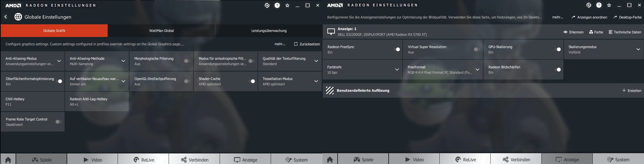Toggle the GPU-Skalierung switch

(558, 49)
